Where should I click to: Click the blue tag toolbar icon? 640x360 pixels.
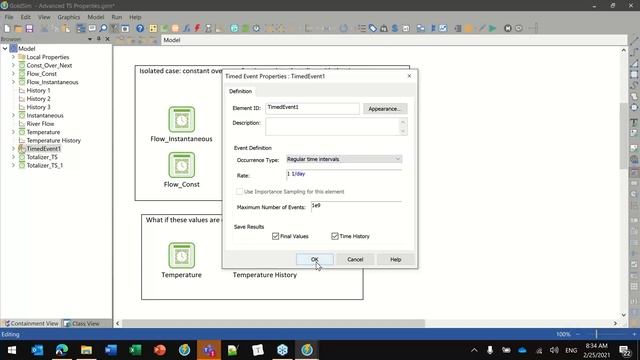click(373, 29)
